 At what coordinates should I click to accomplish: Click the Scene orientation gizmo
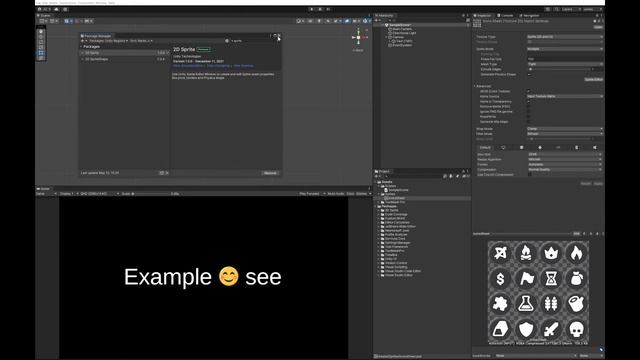[359, 38]
